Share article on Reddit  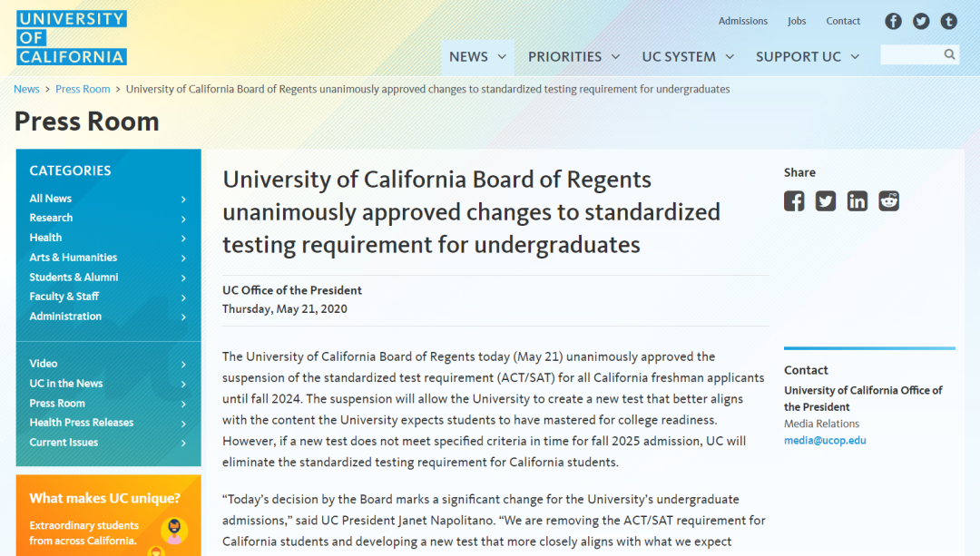(x=889, y=201)
